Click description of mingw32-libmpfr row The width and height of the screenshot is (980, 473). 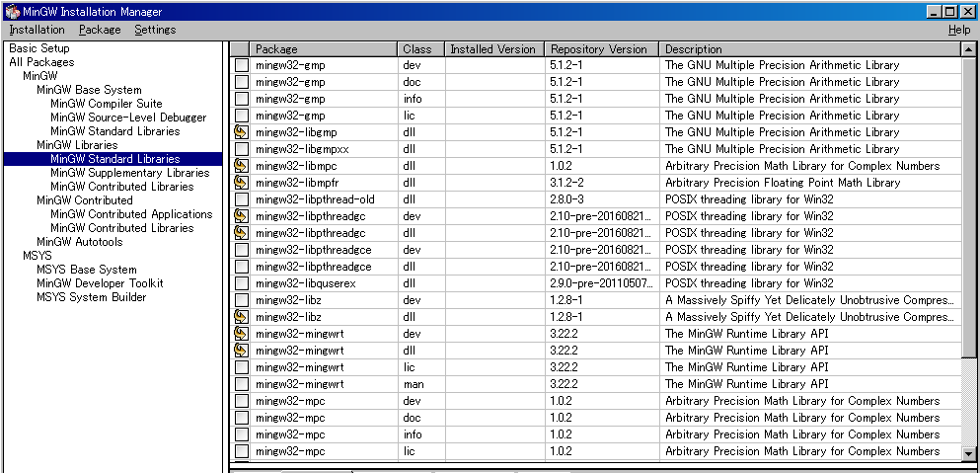tap(783, 183)
